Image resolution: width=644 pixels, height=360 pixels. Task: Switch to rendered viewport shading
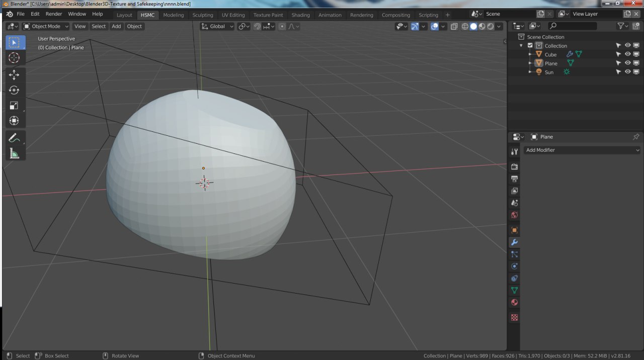[x=490, y=26]
